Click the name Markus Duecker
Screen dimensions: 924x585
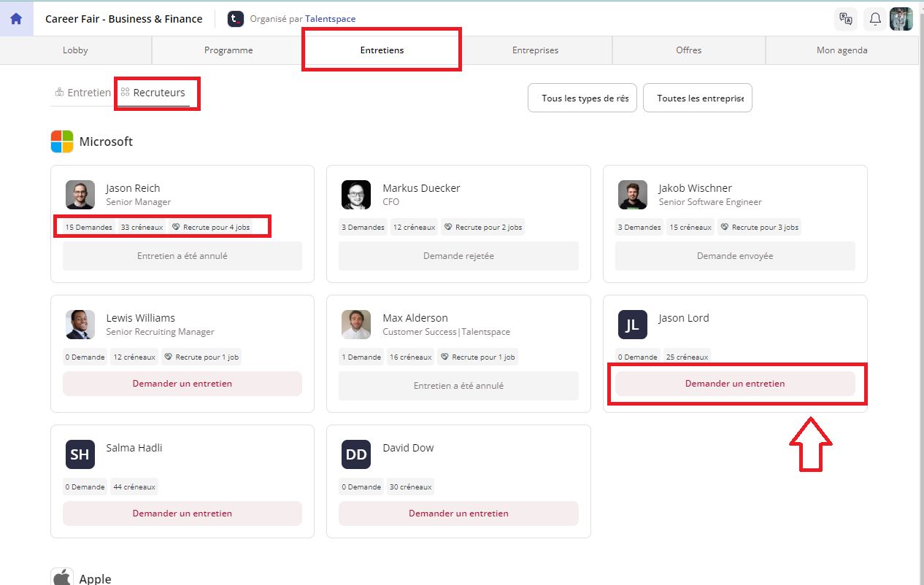[421, 188]
